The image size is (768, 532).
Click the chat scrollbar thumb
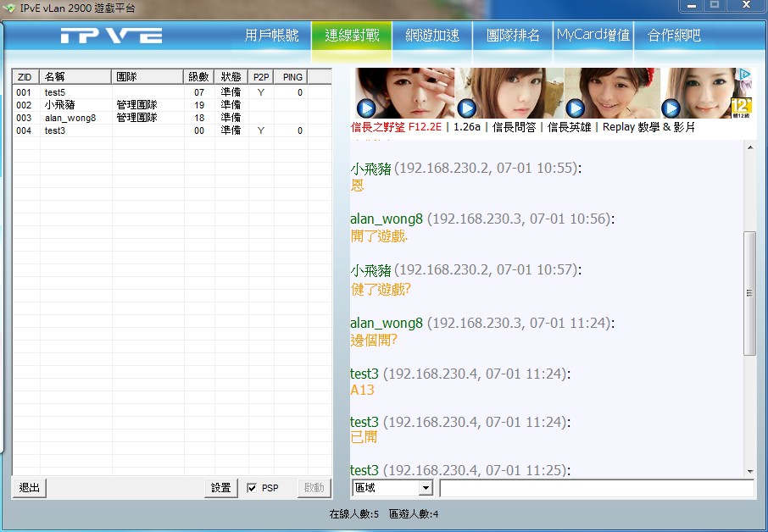coord(749,293)
